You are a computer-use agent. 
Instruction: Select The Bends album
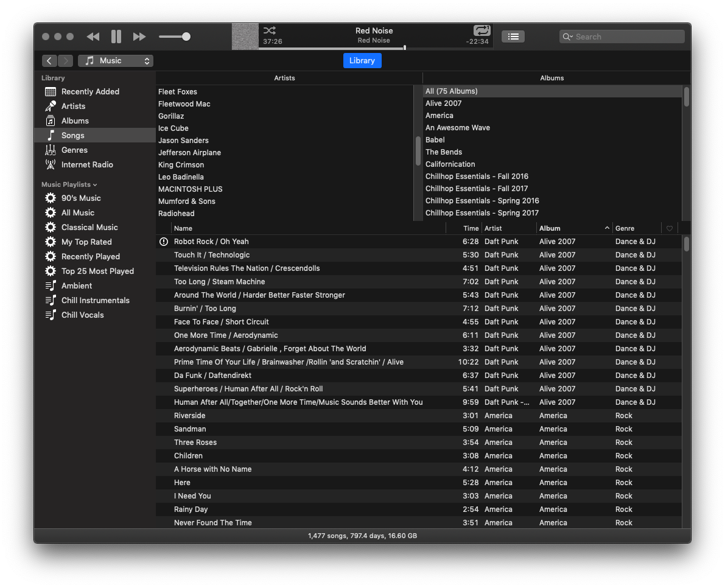(553, 152)
